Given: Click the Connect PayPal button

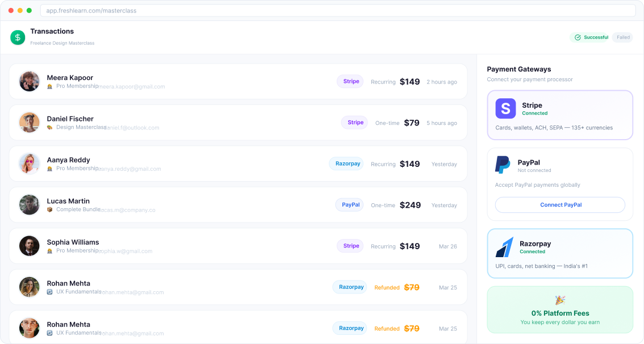Looking at the screenshot, I should pyautogui.click(x=559, y=205).
